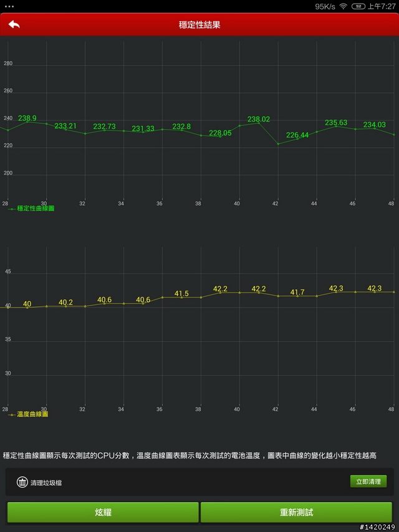
Task: Select the 226.44 stability data label
Action: pyautogui.click(x=297, y=135)
